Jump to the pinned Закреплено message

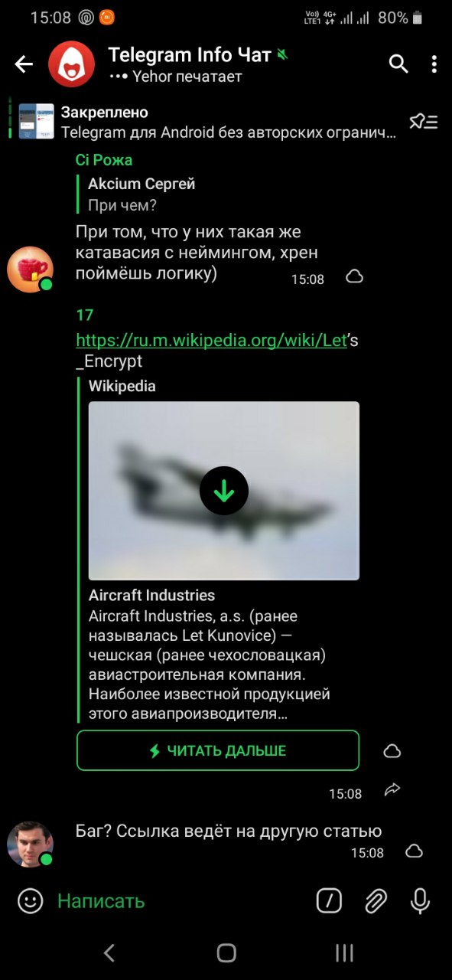point(208,121)
